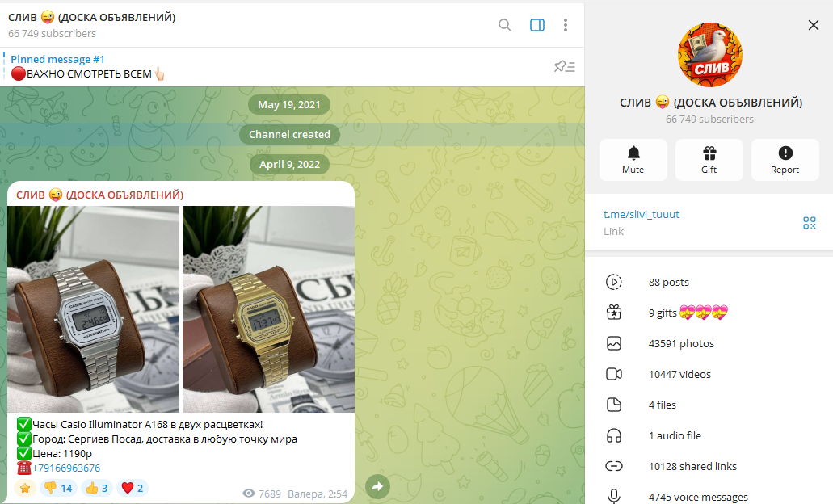This screenshot has width=833, height=504.
Task: Open the t.me/slivi_tuuut link
Action: tap(642, 215)
